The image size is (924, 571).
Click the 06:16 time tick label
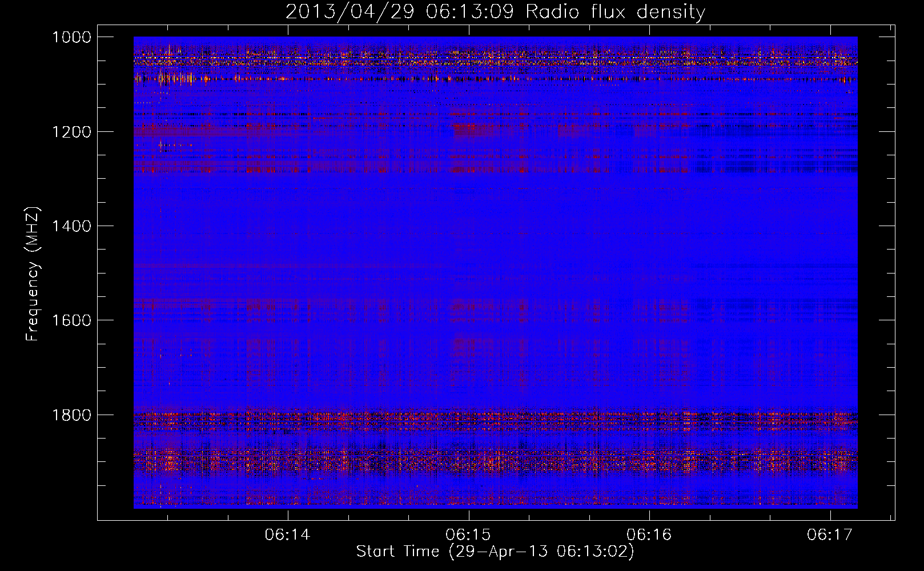click(x=649, y=534)
